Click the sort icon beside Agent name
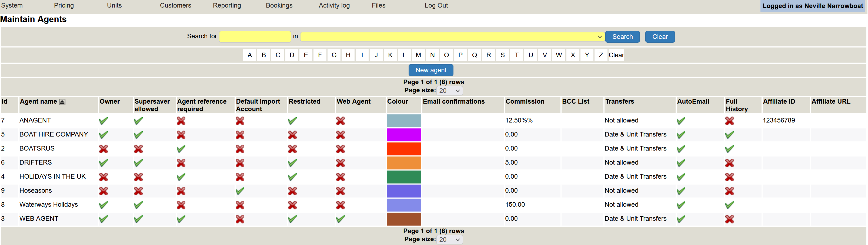 point(62,102)
